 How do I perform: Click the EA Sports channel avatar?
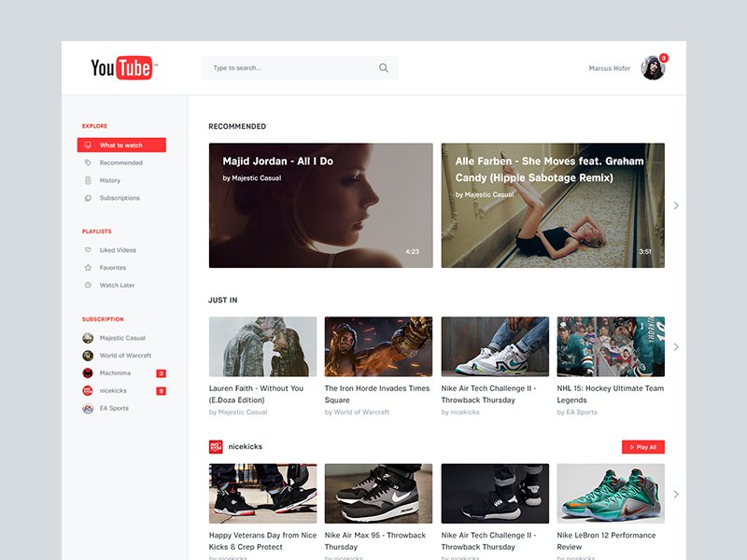click(x=88, y=409)
